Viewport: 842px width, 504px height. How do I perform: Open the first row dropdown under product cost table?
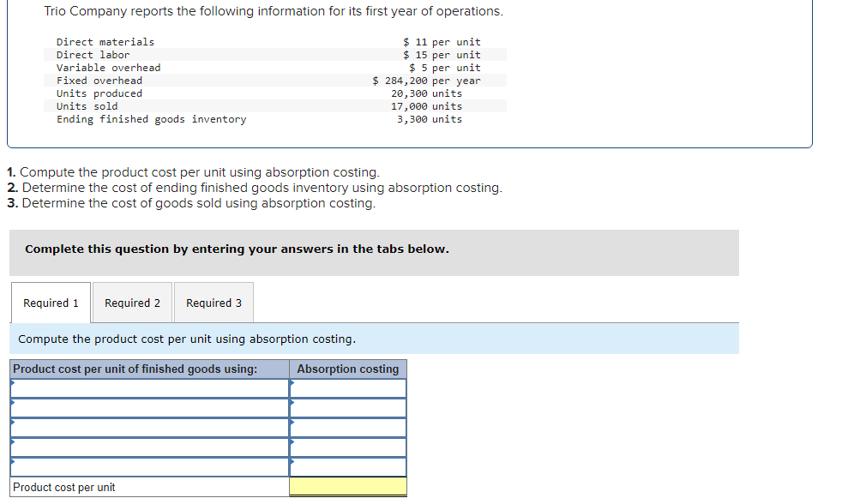pyautogui.click(x=147, y=387)
